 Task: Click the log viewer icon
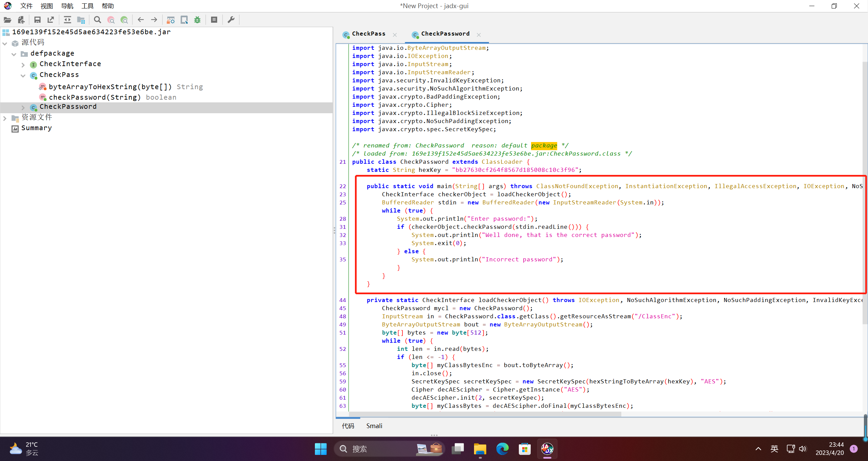point(214,20)
